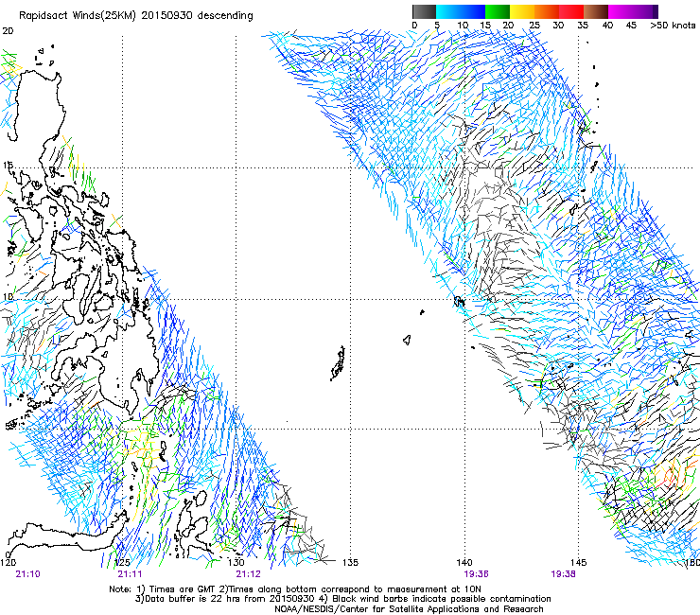Click the orange 25-30 knots color segment

(x=547, y=11)
